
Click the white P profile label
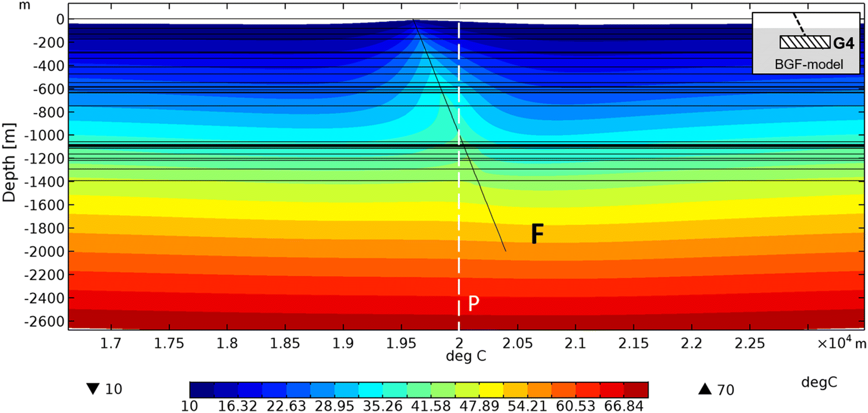click(x=473, y=304)
